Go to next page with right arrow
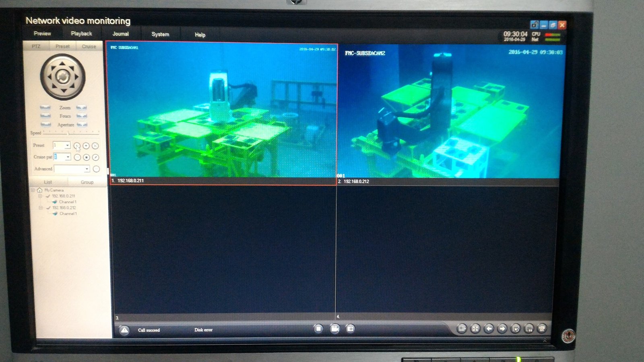This screenshot has height=362, width=644. tap(502, 329)
